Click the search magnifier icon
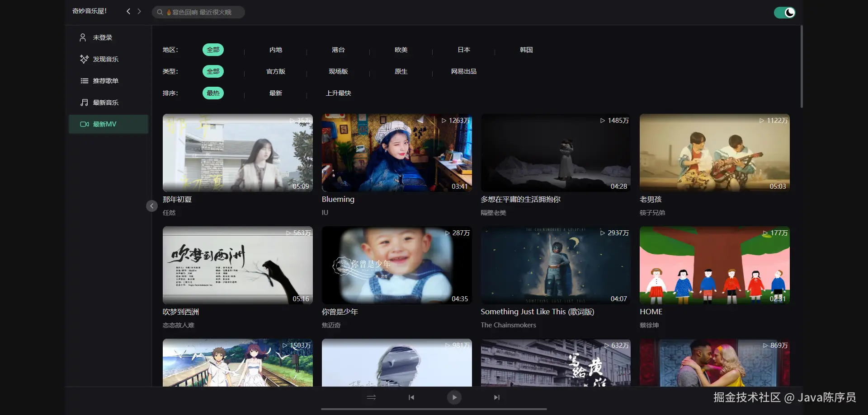The width and height of the screenshot is (868, 415). pos(160,12)
